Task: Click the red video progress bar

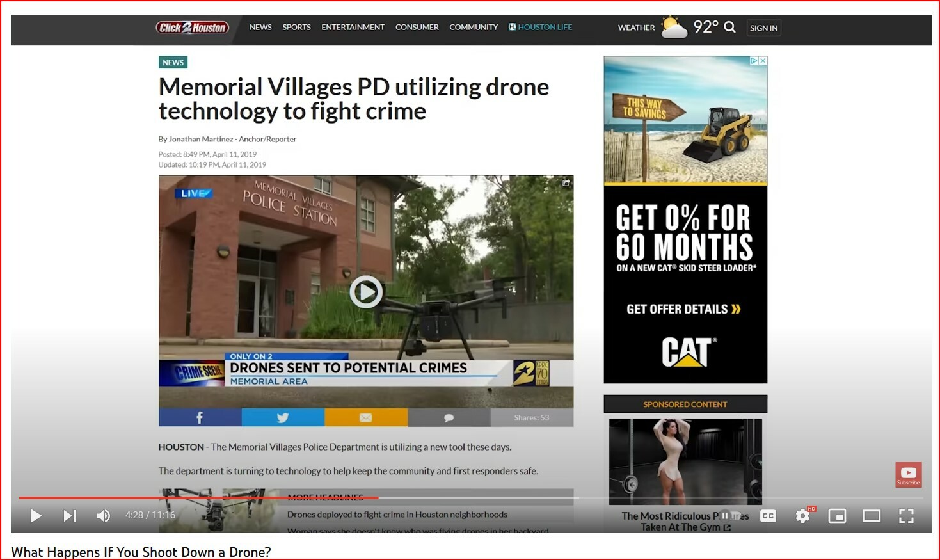Action: click(198, 497)
